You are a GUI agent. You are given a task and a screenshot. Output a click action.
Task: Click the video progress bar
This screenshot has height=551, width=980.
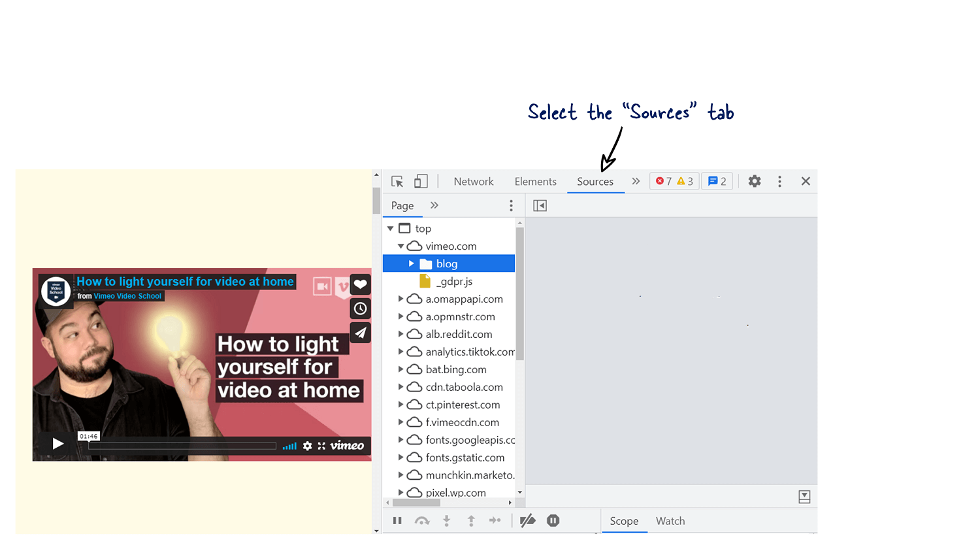tap(182, 446)
